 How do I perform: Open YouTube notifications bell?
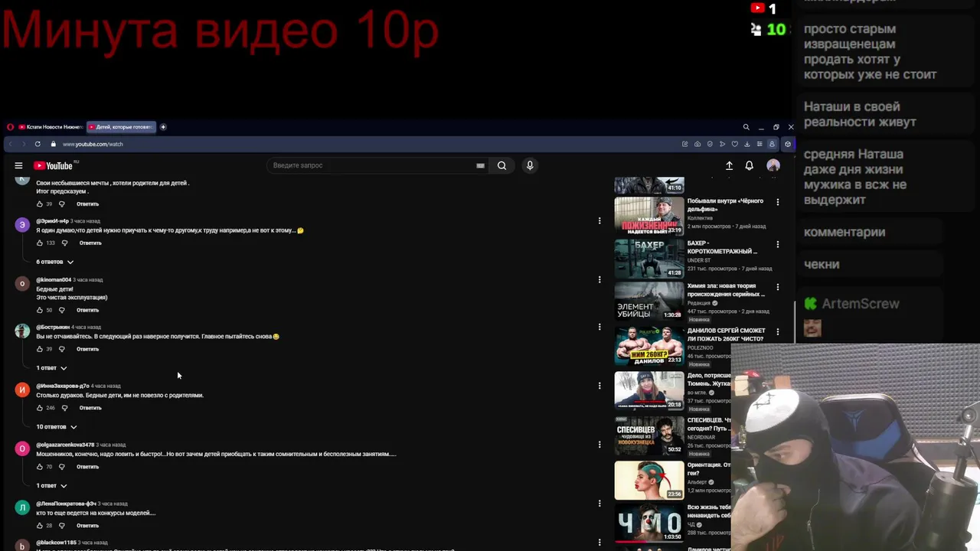tap(750, 165)
